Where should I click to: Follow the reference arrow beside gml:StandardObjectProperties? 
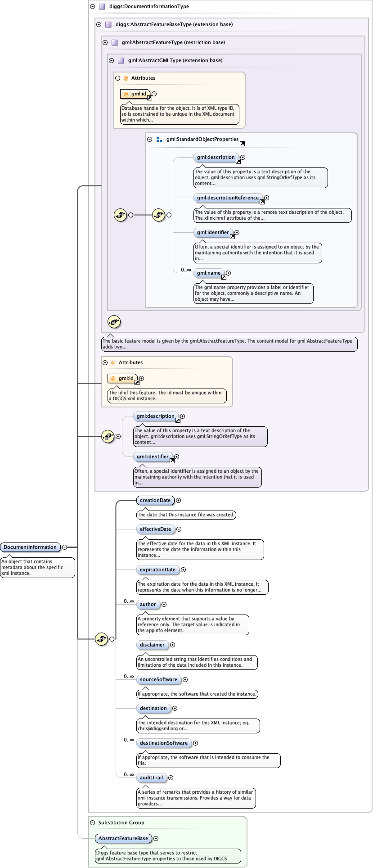(242, 144)
